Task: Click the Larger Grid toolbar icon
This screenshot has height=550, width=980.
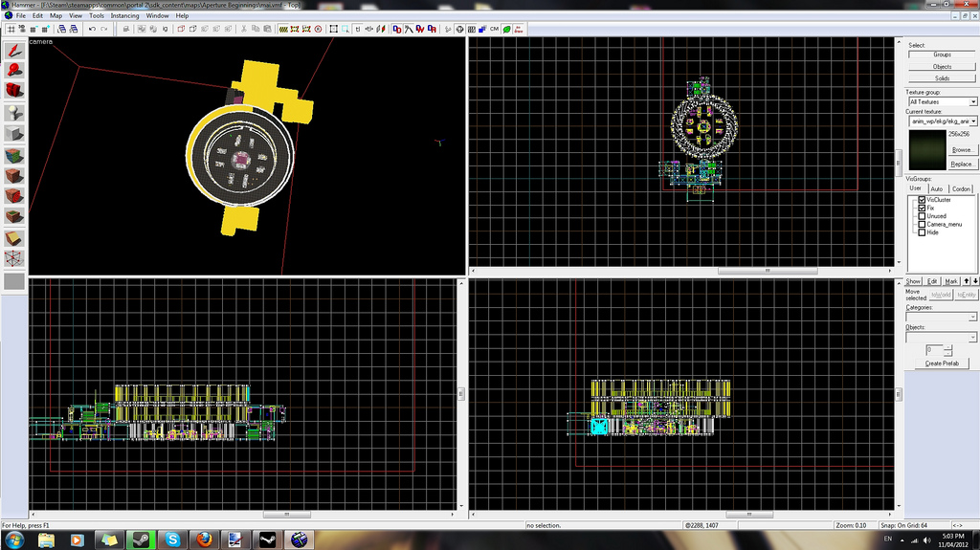Action: [45, 30]
